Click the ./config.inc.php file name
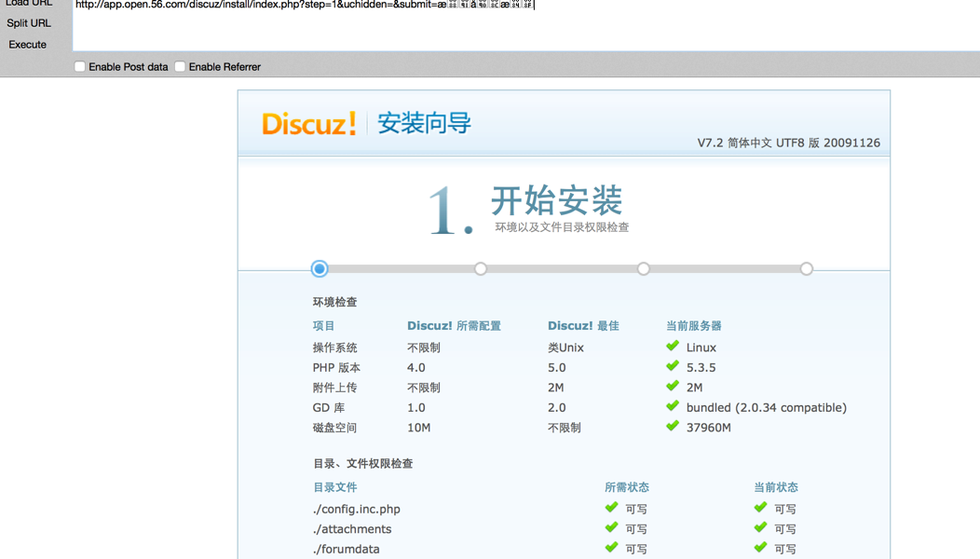The width and height of the screenshot is (980, 559). coord(356,509)
